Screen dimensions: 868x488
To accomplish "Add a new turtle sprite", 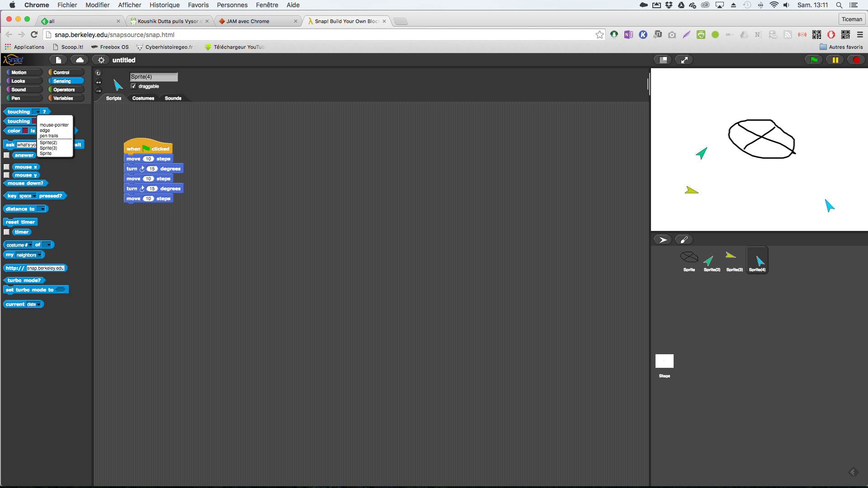I will (x=663, y=240).
